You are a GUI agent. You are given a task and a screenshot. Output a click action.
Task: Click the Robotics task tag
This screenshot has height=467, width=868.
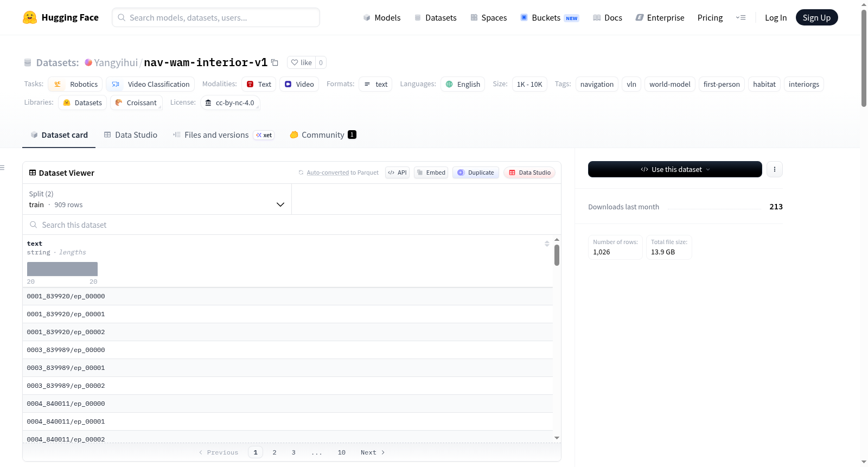[x=75, y=84]
